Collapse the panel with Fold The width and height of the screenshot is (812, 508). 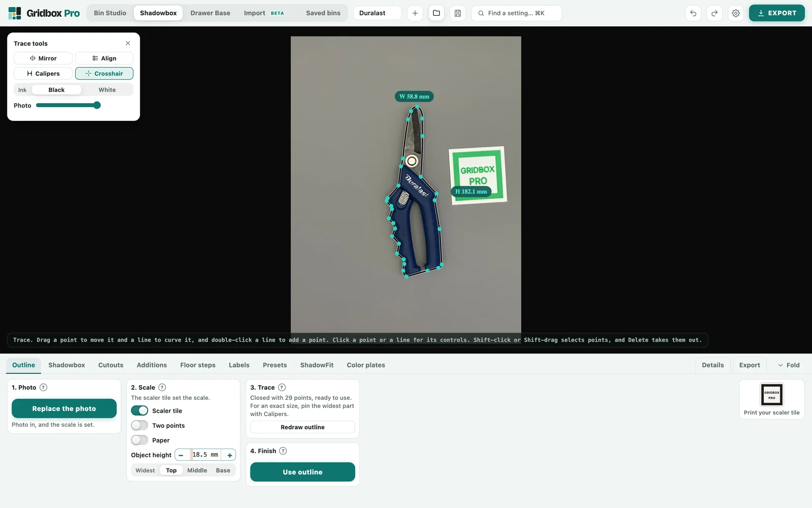pos(789,365)
